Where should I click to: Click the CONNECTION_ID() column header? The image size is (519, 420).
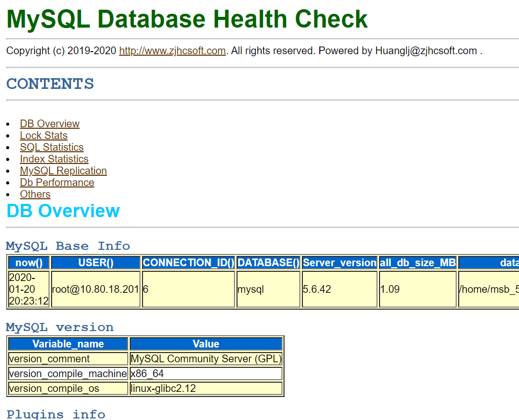click(188, 263)
